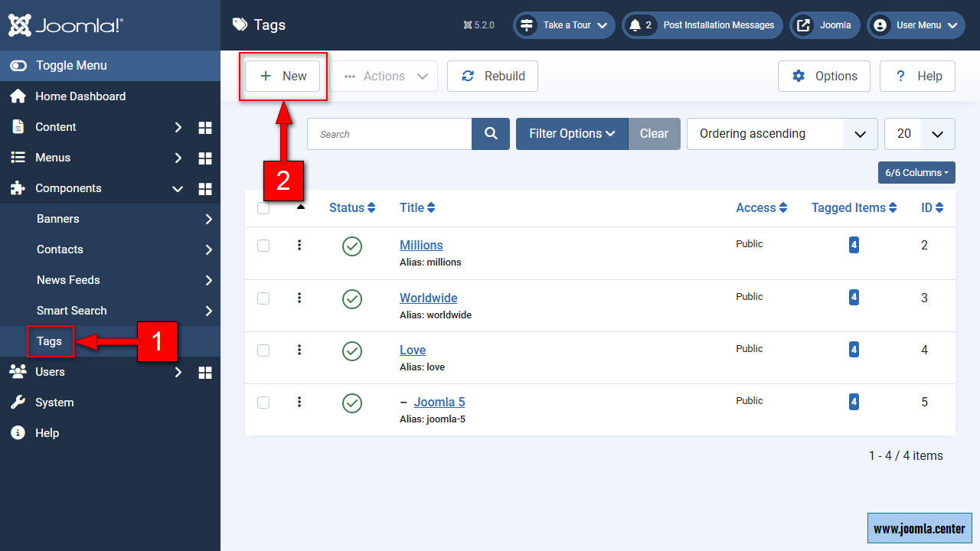Open the User Menu dropdown
Viewport: 980px width, 551px height.
pyautogui.click(x=916, y=25)
